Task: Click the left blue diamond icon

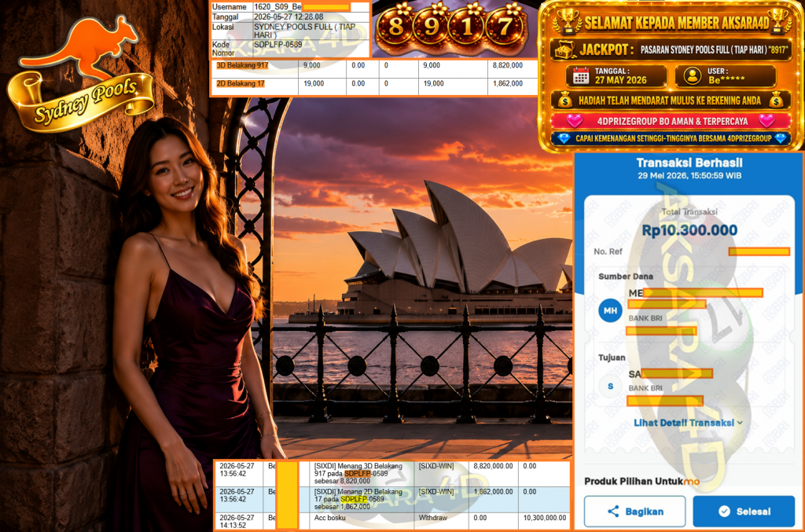Action: pyautogui.click(x=564, y=138)
